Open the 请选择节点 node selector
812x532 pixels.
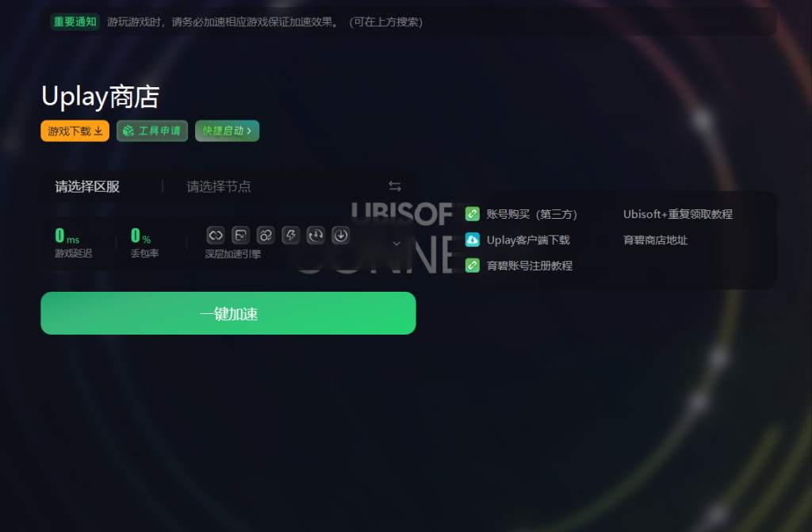point(219,186)
